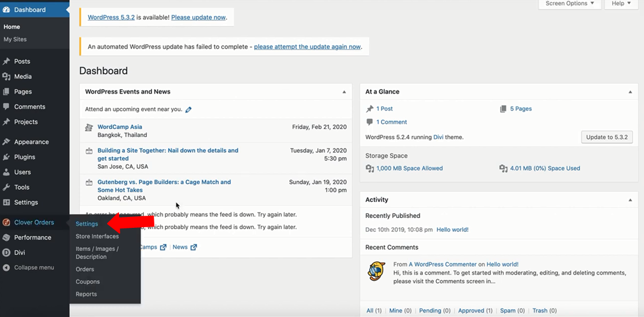Collapse the Activity panel

point(630,200)
